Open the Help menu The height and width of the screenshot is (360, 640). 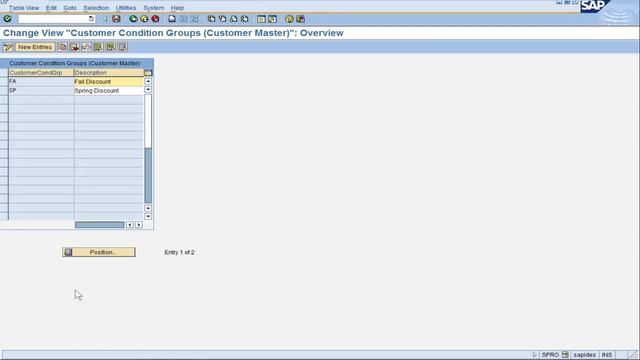click(177, 8)
